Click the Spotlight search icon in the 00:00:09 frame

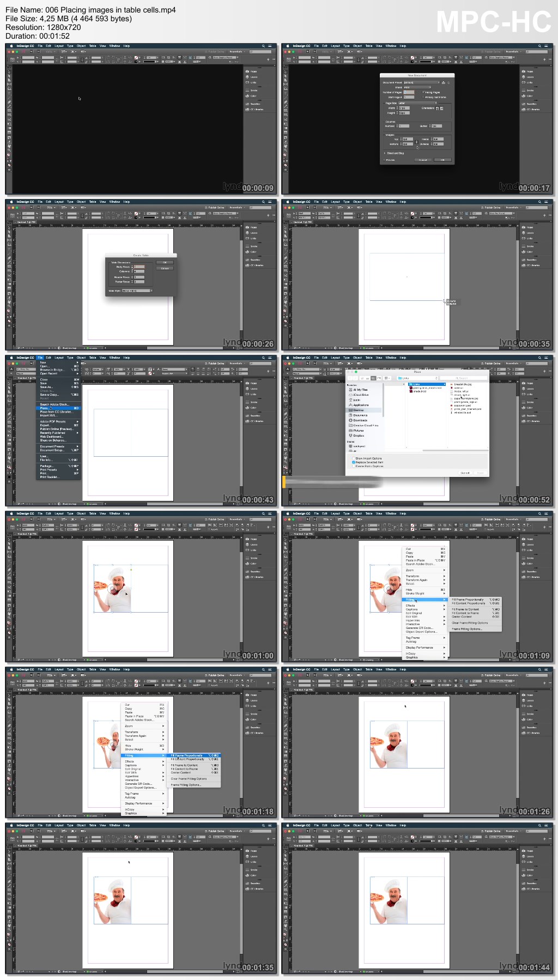pos(263,46)
